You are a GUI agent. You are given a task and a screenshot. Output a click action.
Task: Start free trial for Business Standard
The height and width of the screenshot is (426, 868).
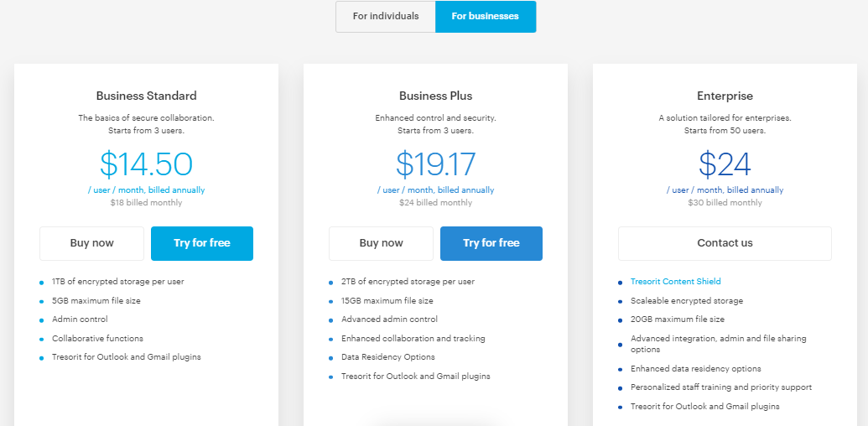(201, 243)
